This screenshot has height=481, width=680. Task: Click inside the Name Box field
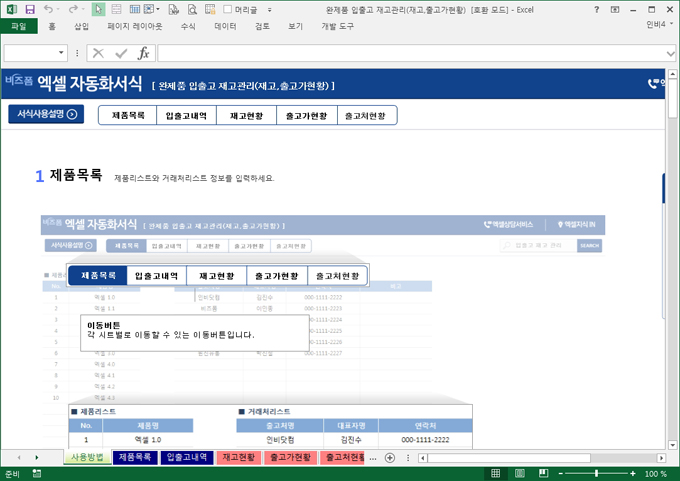30,53
